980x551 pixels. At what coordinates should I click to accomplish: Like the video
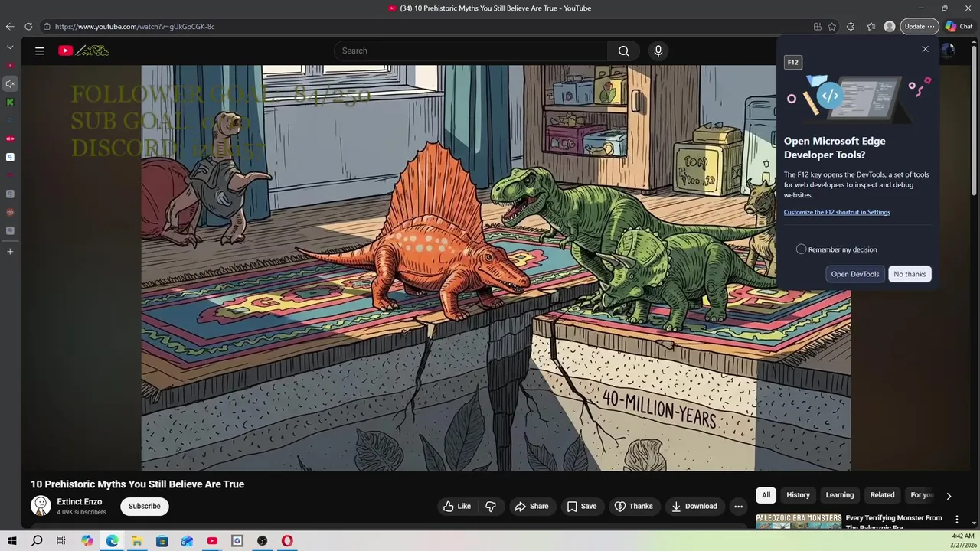coord(457,506)
